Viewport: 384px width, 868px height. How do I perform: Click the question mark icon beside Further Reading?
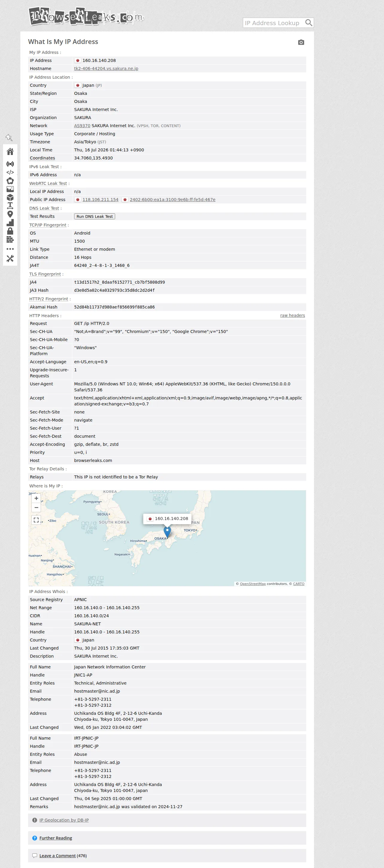[x=35, y=838]
